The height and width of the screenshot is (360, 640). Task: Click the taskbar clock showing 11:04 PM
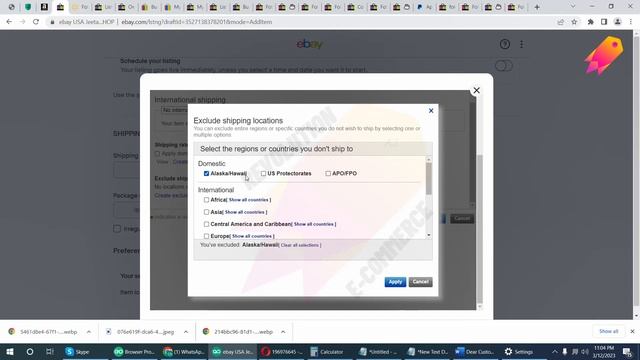click(604, 351)
